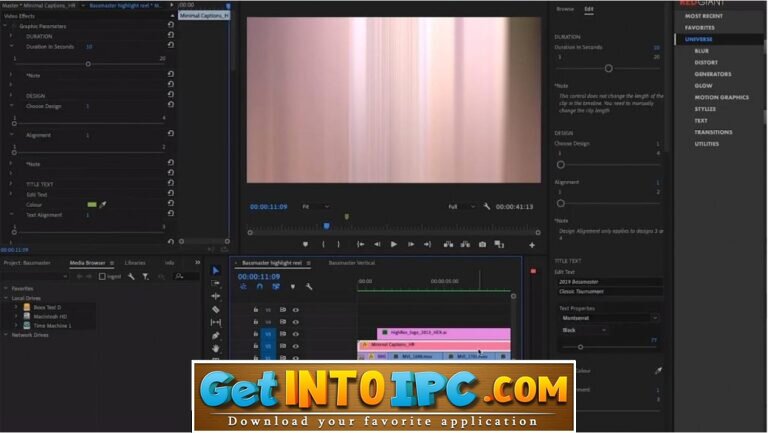
Task: Open the Bassmaster Vertical sequence tab
Action: (352, 263)
